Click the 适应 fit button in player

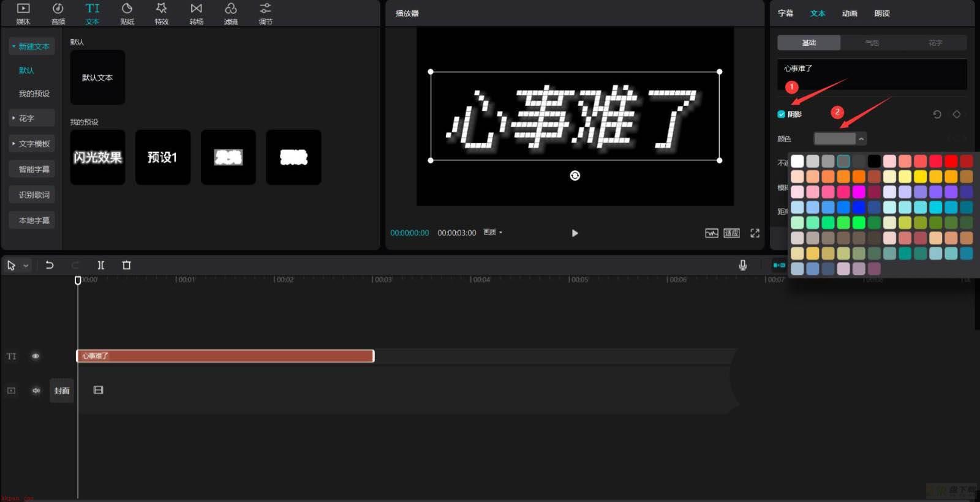pyautogui.click(x=732, y=233)
